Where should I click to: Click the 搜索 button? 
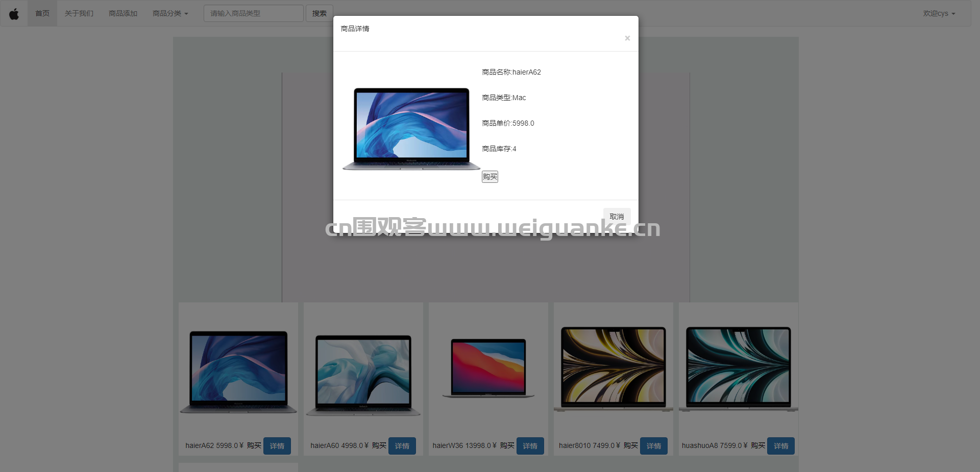tap(320, 13)
